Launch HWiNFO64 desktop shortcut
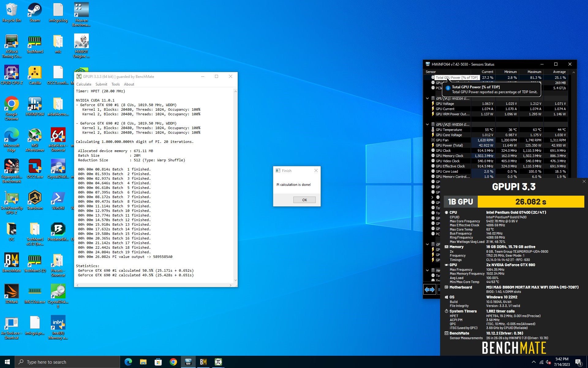This screenshot has height=368, width=588. point(35,106)
